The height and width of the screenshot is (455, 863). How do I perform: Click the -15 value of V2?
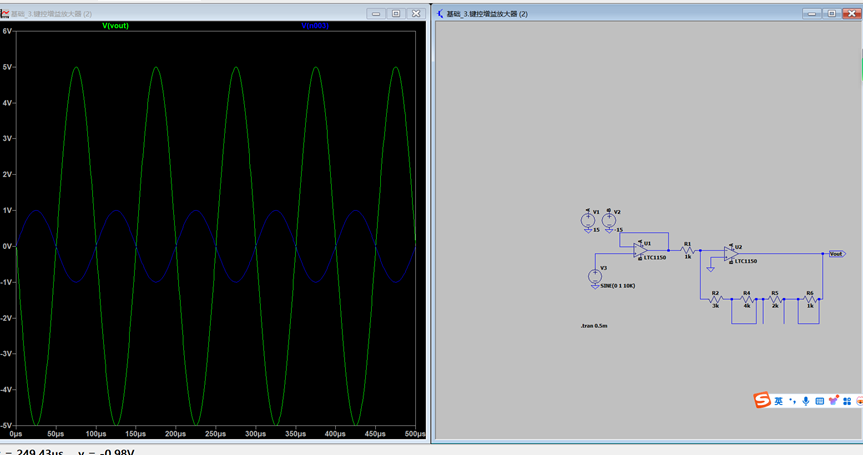coord(619,230)
